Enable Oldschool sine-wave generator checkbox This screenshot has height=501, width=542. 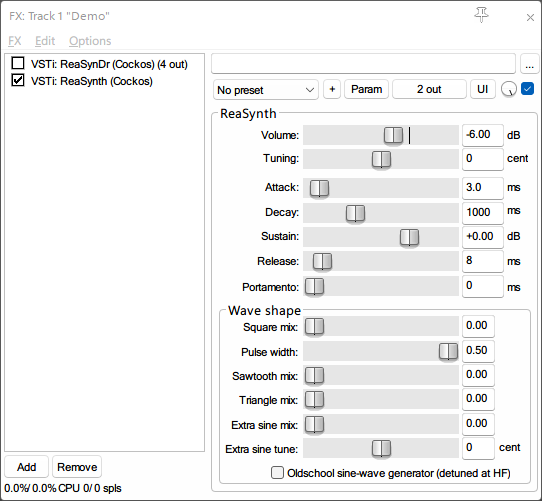point(277,472)
